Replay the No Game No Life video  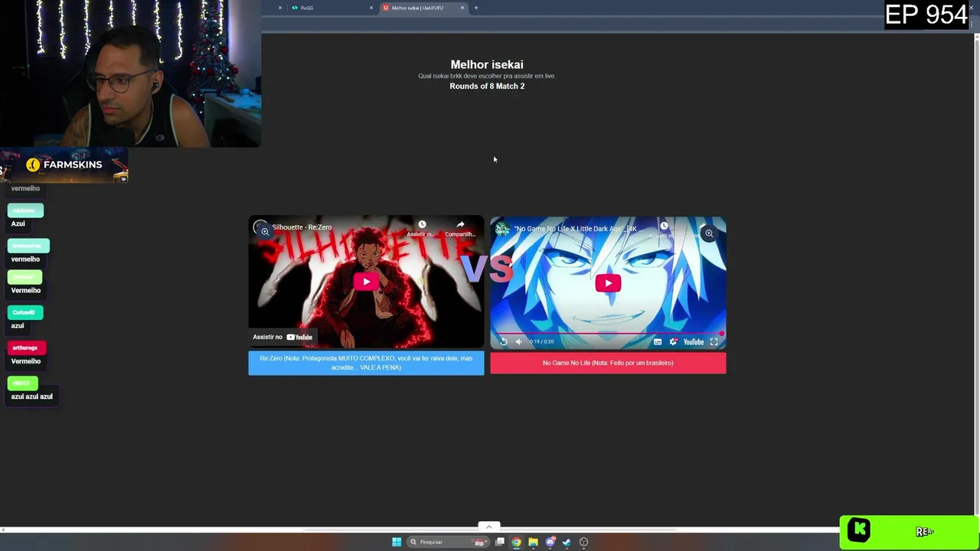pyautogui.click(x=503, y=342)
